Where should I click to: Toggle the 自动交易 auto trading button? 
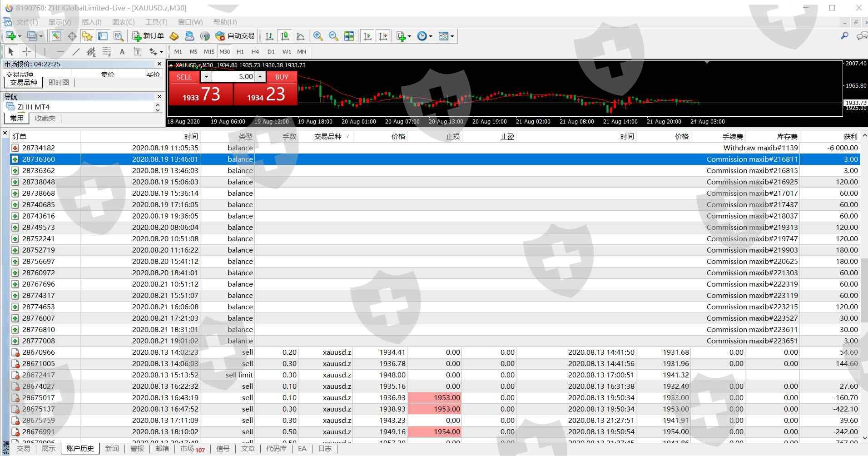click(235, 36)
